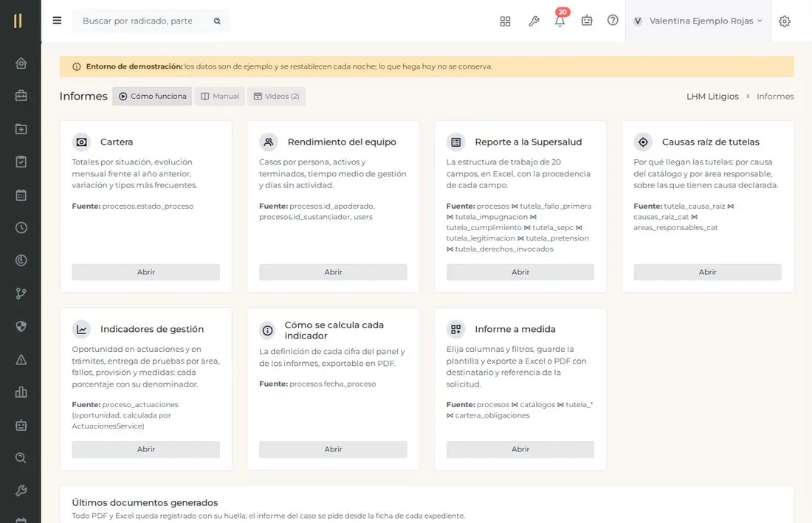
Task: Open the apps grid icon
Action: pyautogui.click(x=505, y=21)
